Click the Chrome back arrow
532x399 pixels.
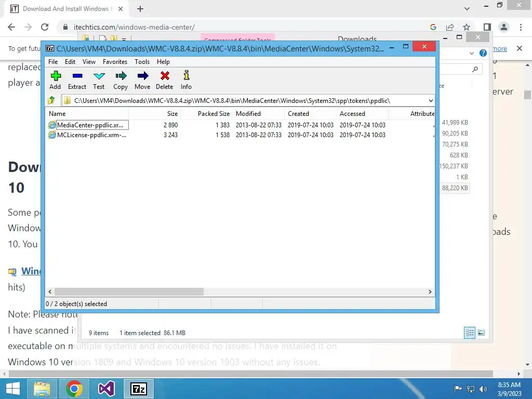click(x=11, y=27)
